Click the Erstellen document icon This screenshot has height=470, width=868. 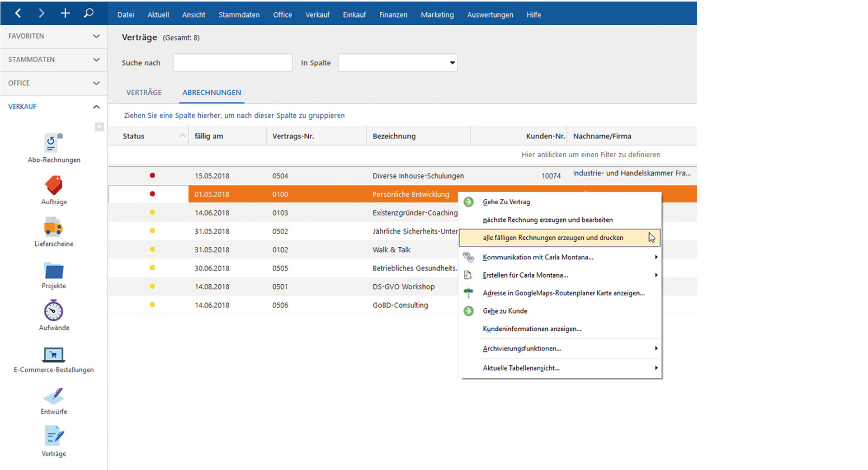point(468,275)
